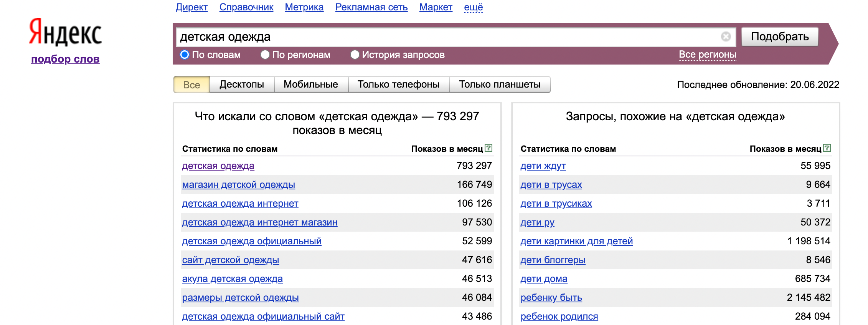The width and height of the screenshot is (868, 325).
Task: Open the 'детская одежда интернет' query link
Action: click(x=240, y=204)
